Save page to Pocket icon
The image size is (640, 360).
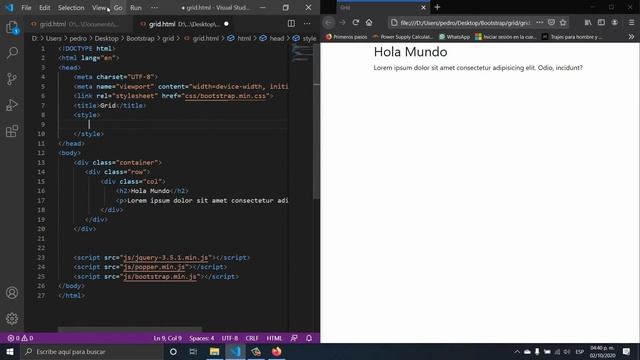pyautogui.click(x=551, y=22)
